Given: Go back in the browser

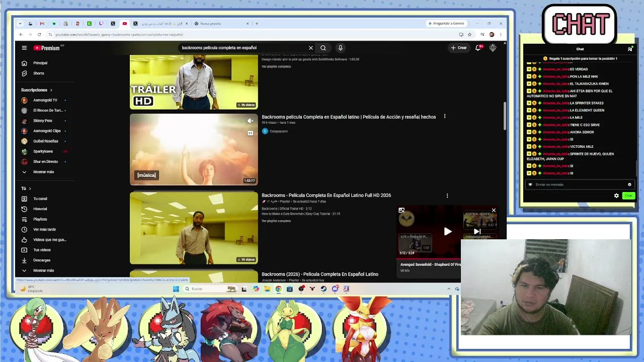Looking at the screenshot, I should pyautogui.click(x=21, y=35).
